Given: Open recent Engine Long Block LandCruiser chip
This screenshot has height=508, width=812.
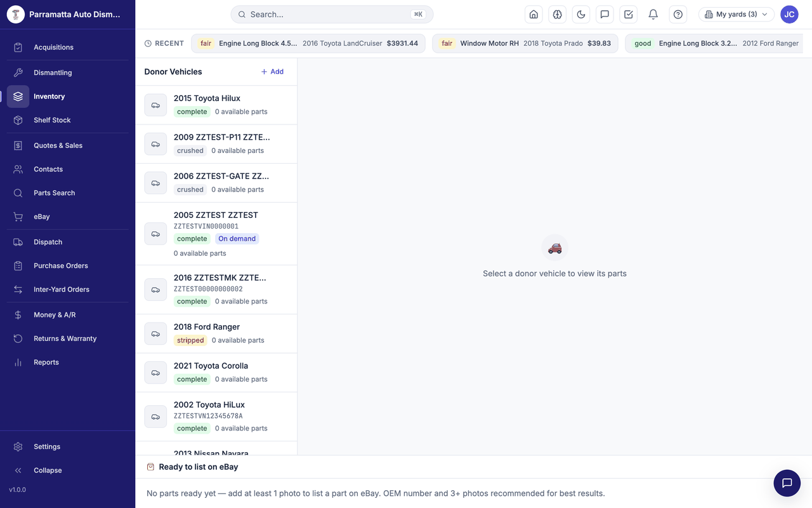Looking at the screenshot, I should pyautogui.click(x=308, y=43).
